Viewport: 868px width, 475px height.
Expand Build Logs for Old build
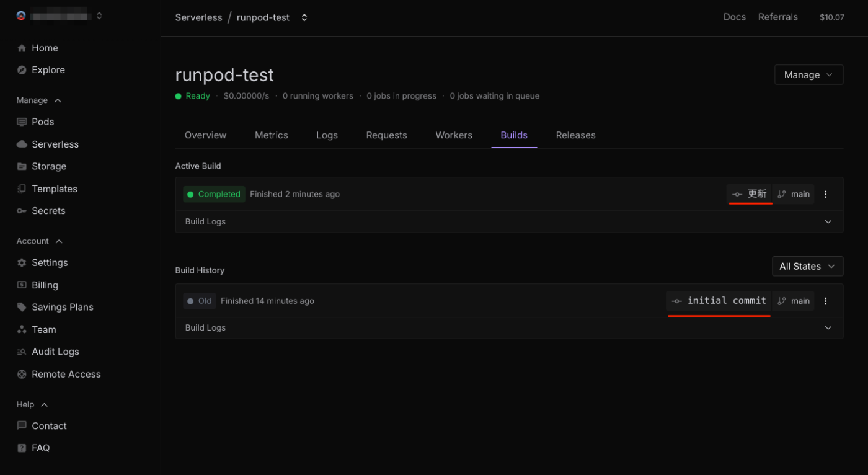[509, 327]
